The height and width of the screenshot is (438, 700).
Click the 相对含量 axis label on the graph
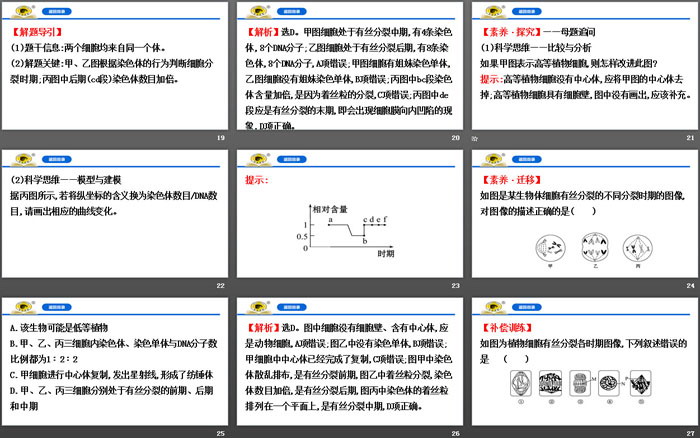330,209
